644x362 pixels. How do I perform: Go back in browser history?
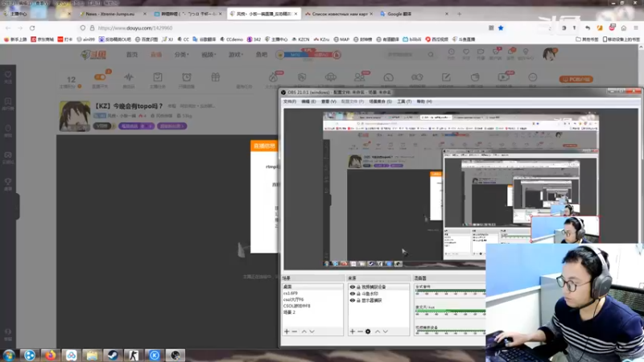(x=8, y=28)
